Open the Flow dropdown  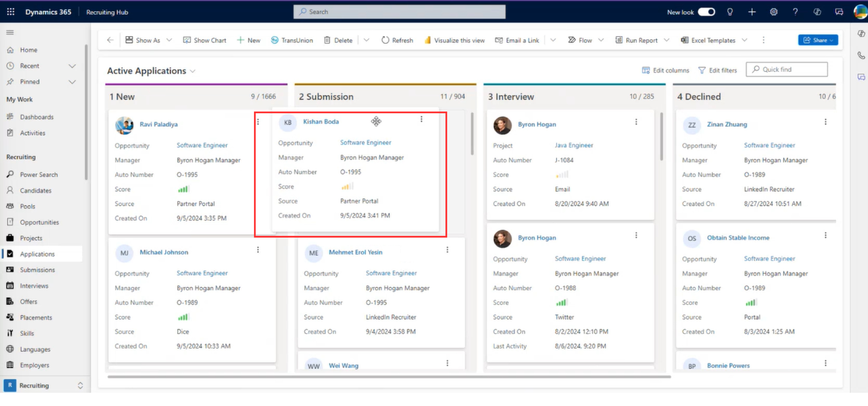[x=586, y=40]
